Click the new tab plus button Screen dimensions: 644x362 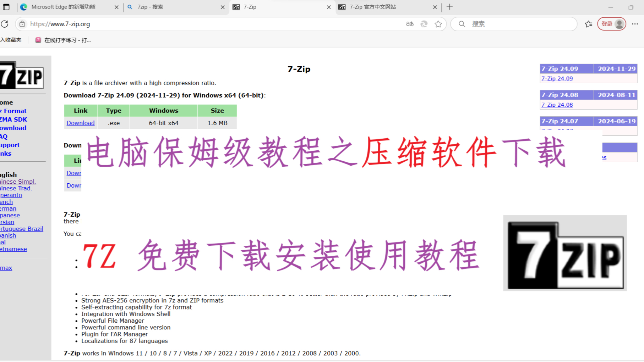450,7
